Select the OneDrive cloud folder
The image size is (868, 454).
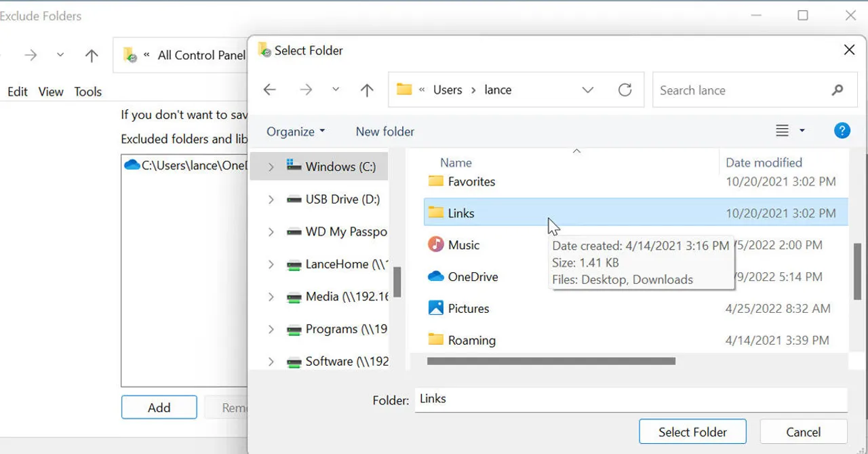436,277
